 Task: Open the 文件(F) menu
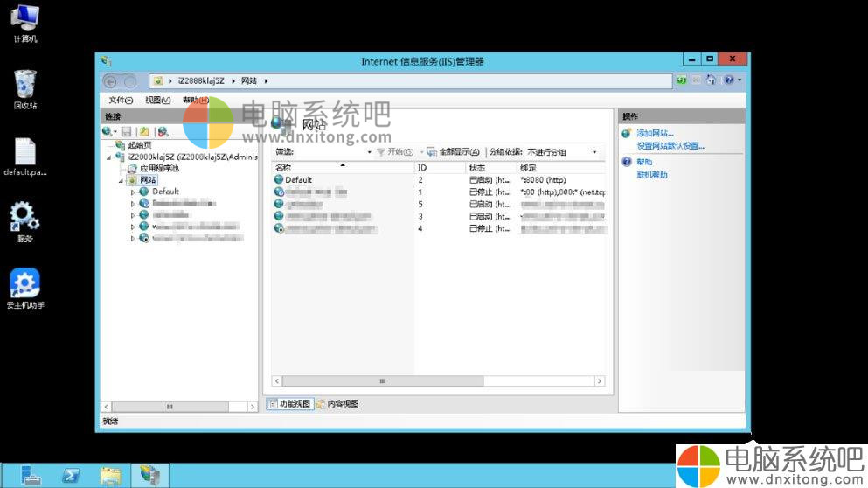point(121,101)
